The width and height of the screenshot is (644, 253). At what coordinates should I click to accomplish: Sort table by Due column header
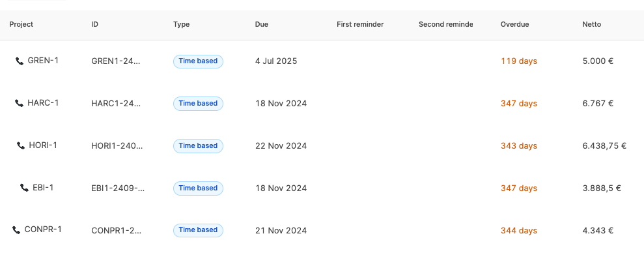point(262,24)
